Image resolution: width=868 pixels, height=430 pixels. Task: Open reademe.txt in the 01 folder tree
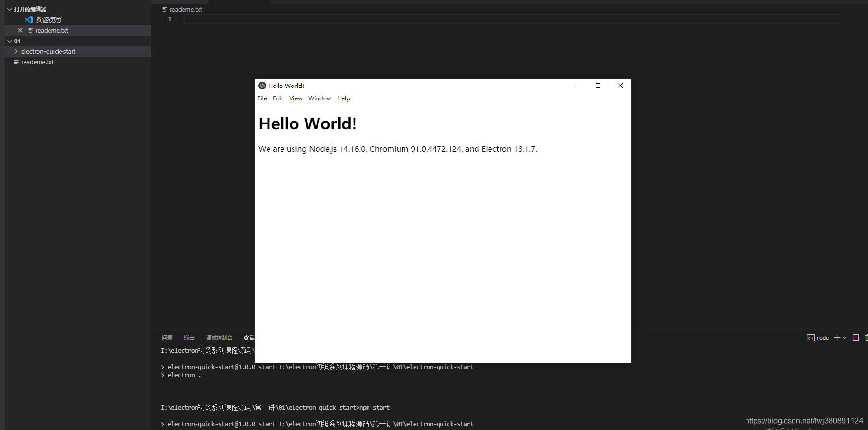[x=78, y=62]
